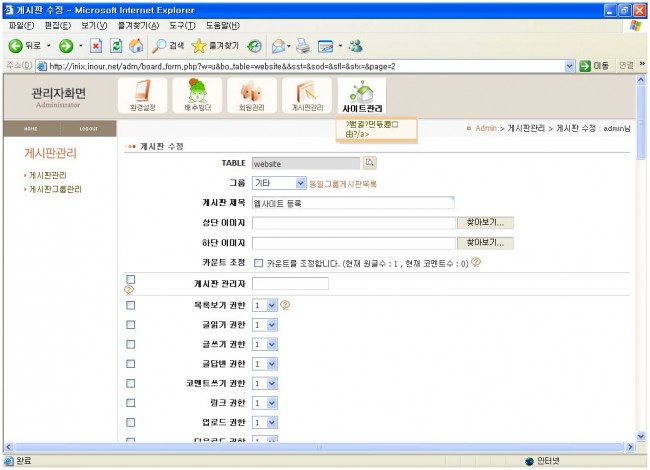Image resolution: width=650 pixels, height=470 pixels.
Task: Click the help icon after 카운트 조정 text
Action: point(476,263)
